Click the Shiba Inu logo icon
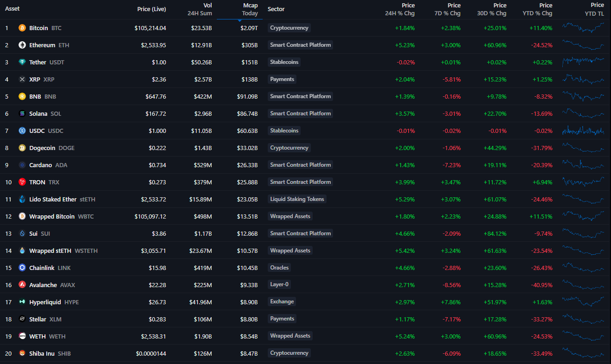This screenshot has height=364, width=611. [x=22, y=353]
